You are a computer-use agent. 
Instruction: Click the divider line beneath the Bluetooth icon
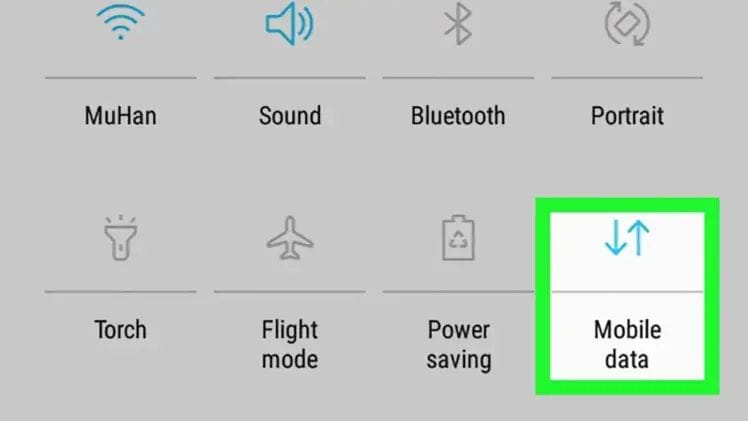pos(458,77)
